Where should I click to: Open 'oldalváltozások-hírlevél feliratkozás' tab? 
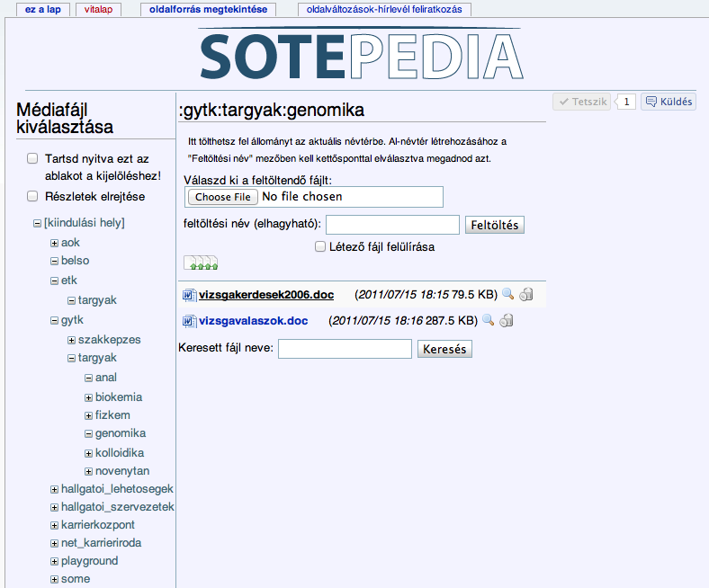[x=384, y=10]
